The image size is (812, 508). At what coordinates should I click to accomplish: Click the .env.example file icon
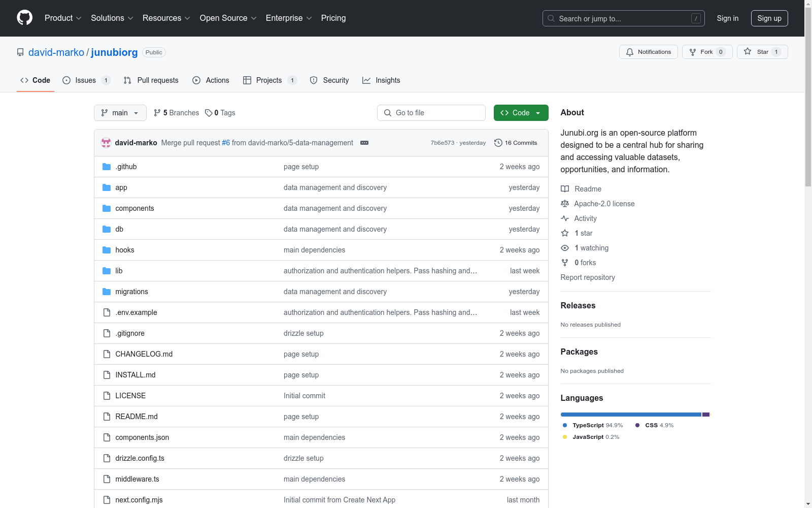pos(107,312)
